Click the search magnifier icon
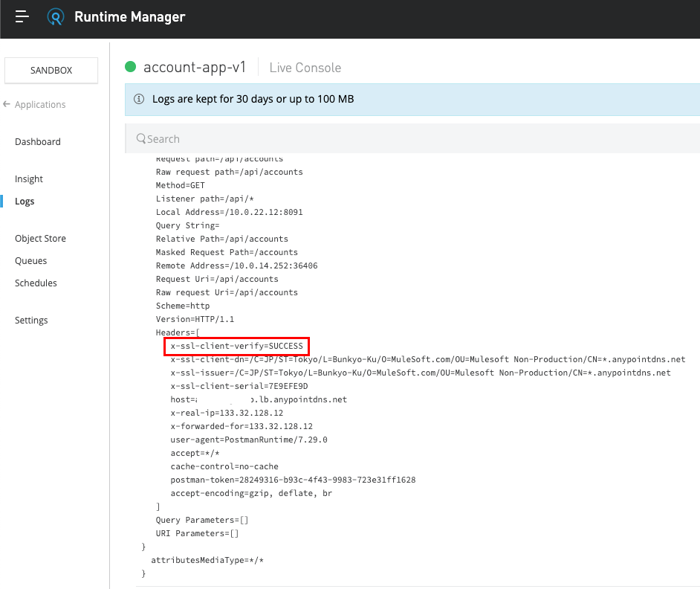The width and height of the screenshot is (700, 589). 140,139
